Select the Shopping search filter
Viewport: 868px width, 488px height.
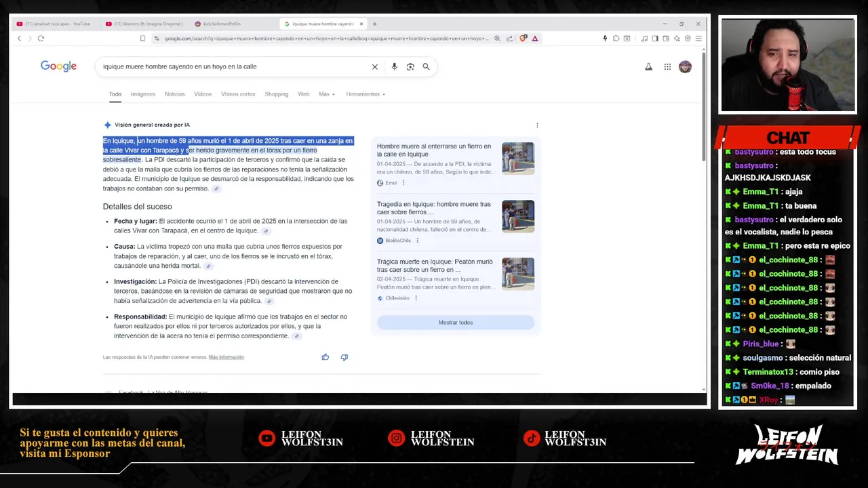pos(277,94)
